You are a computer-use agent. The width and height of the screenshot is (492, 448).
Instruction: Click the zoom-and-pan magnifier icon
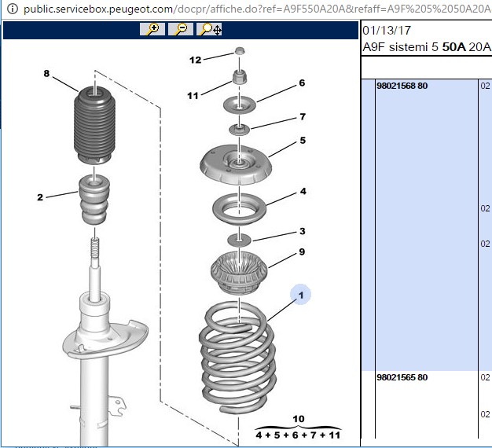[x=209, y=29]
